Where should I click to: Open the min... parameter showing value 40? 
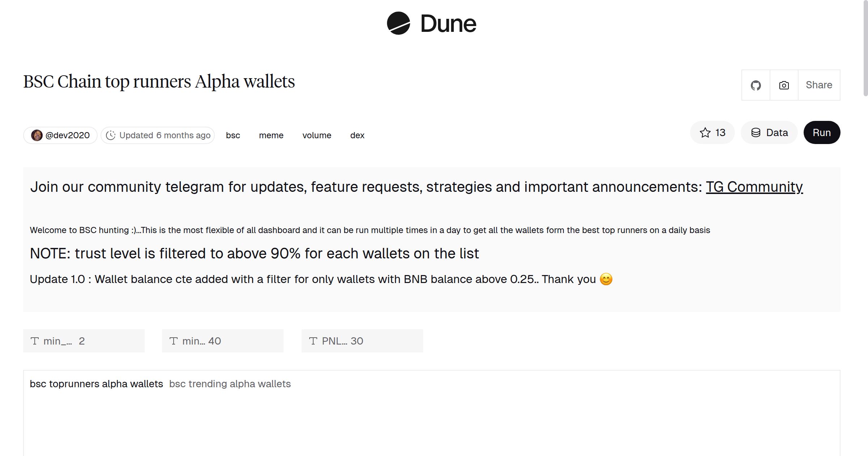pos(222,341)
